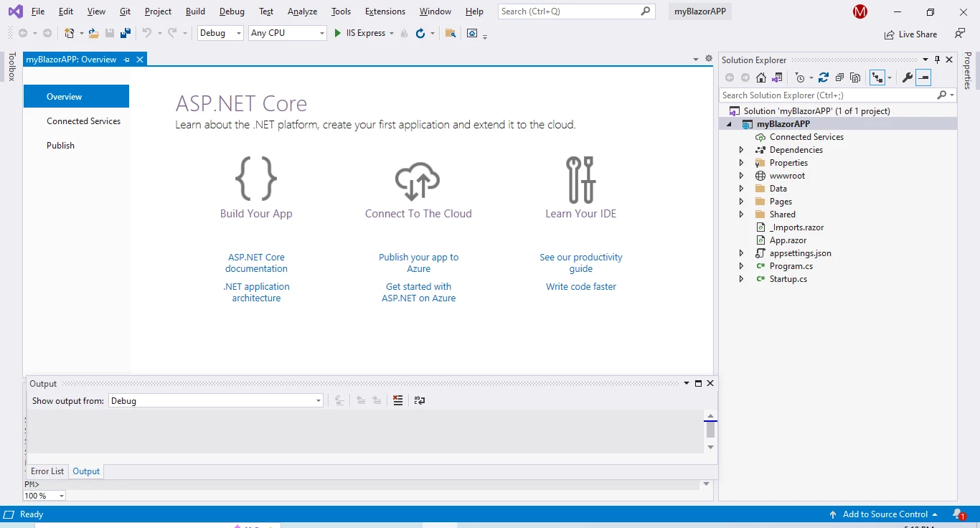980x528 pixels.
Task: Click the user account avatar M
Action: point(860,11)
